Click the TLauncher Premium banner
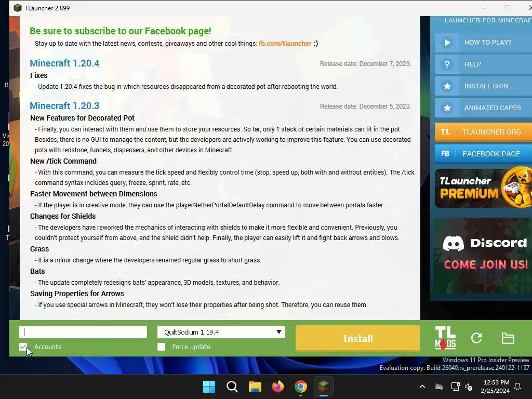The height and width of the screenshot is (399, 532). tap(484, 188)
